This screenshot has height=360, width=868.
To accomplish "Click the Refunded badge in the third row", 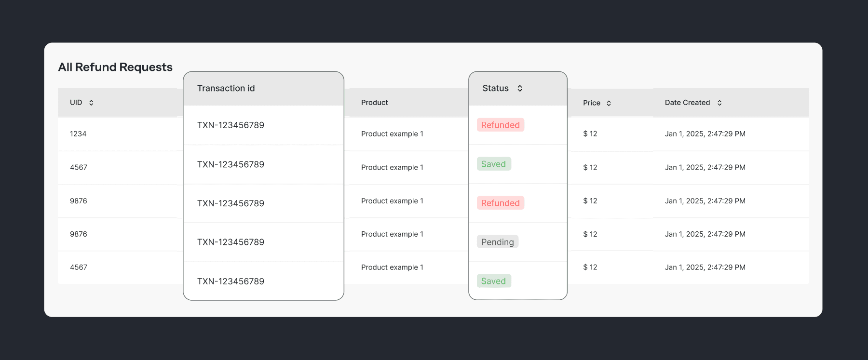I will click(500, 203).
